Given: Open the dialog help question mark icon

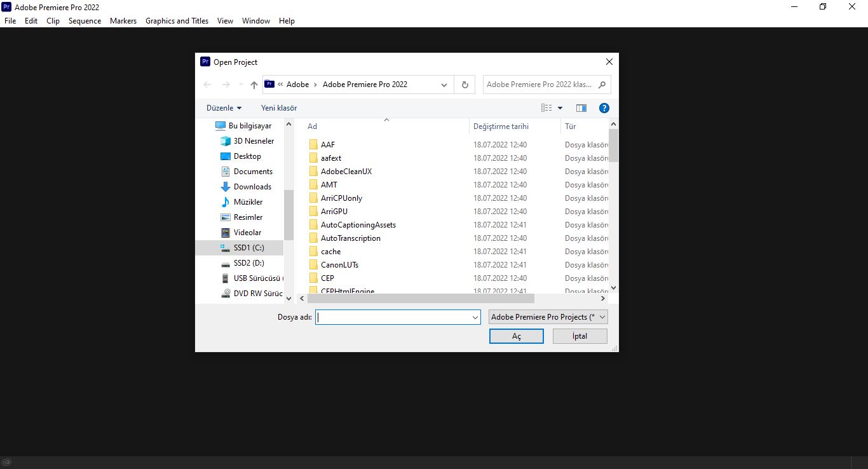Looking at the screenshot, I should (x=604, y=108).
